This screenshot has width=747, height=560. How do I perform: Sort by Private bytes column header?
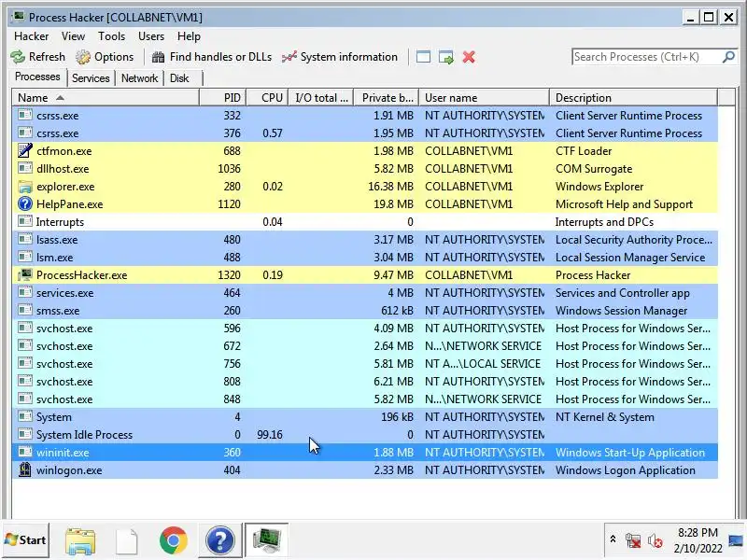pyautogui.click(x=387, y=98)
